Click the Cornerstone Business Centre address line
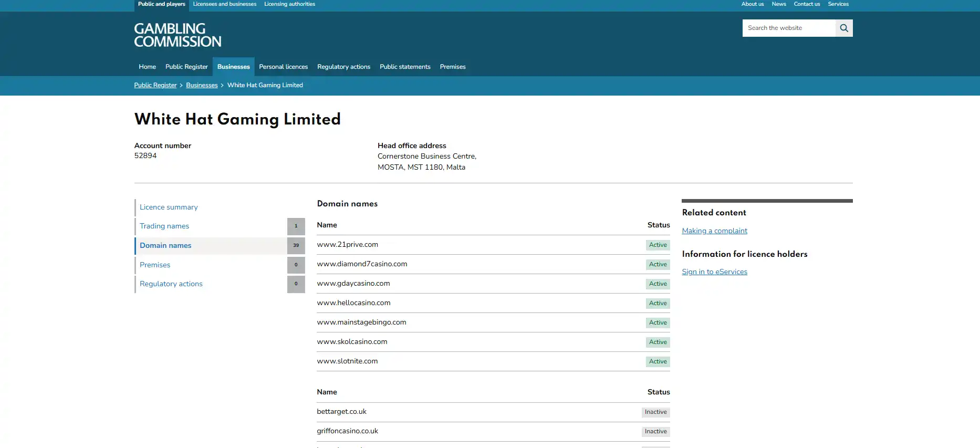This screenshot has width=980, height=448. coord(427,157)
